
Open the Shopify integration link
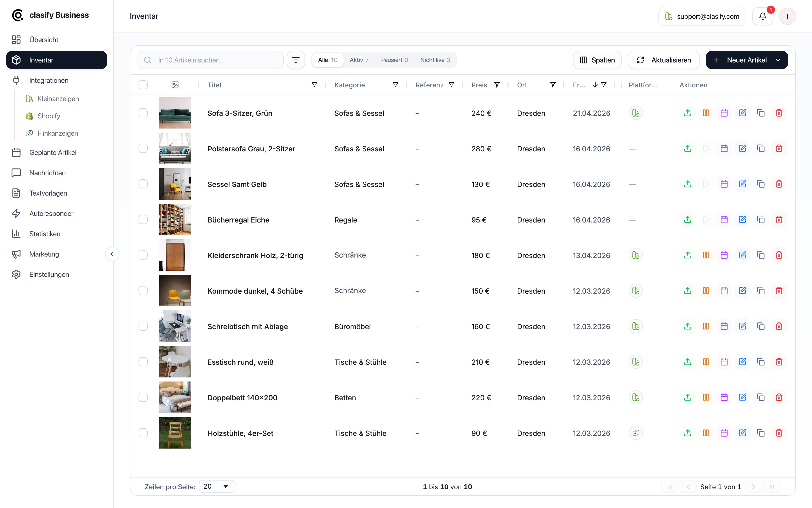coord(49,116)
